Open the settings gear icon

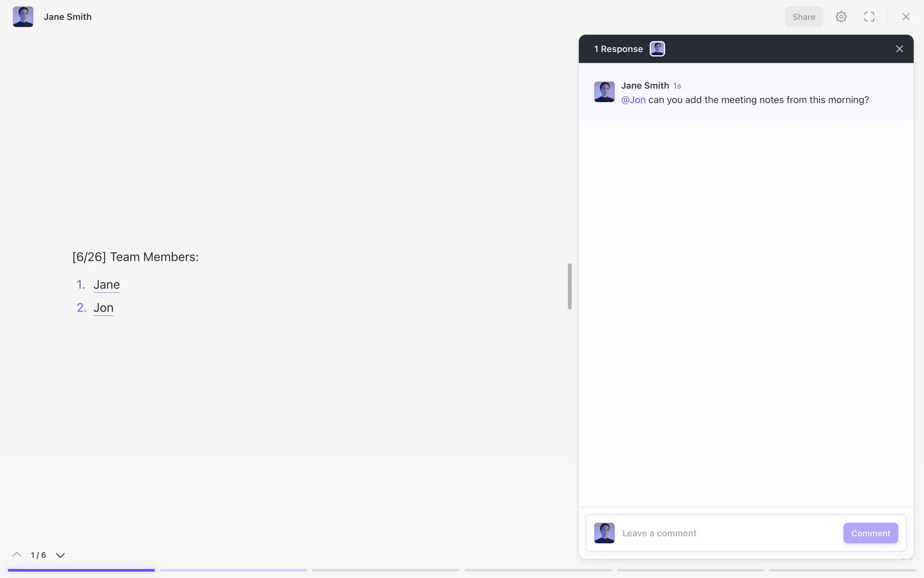point(841,17)
